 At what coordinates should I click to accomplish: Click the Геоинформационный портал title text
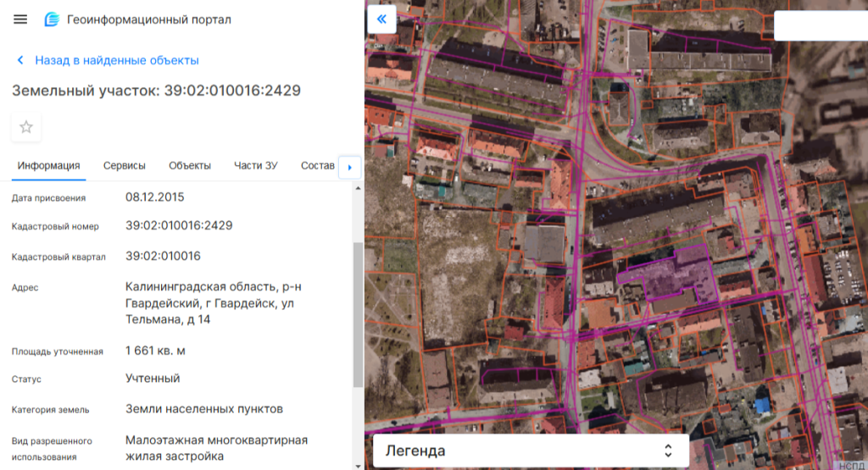tap(149, 19)
